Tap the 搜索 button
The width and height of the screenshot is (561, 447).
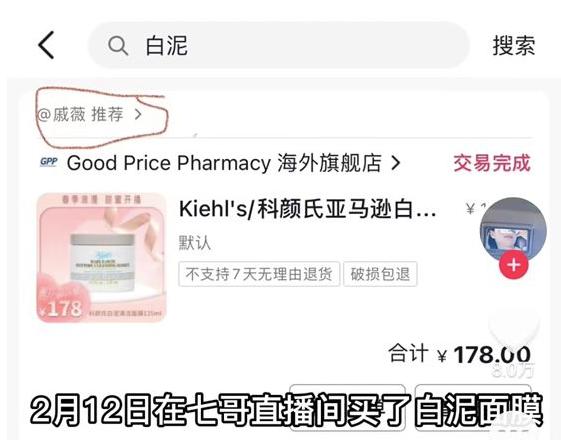point(514,46)
